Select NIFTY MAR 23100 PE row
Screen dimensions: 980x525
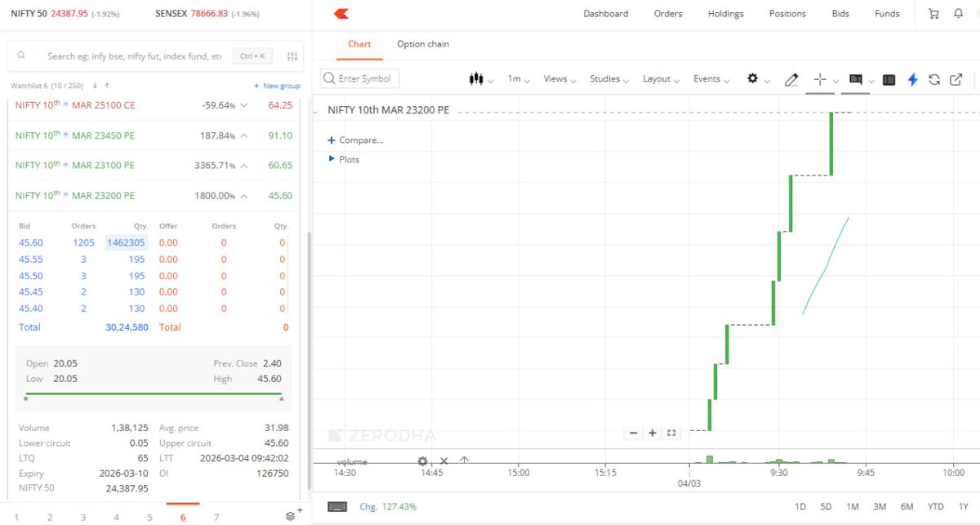pyautogui.click(x=154, y=165)
